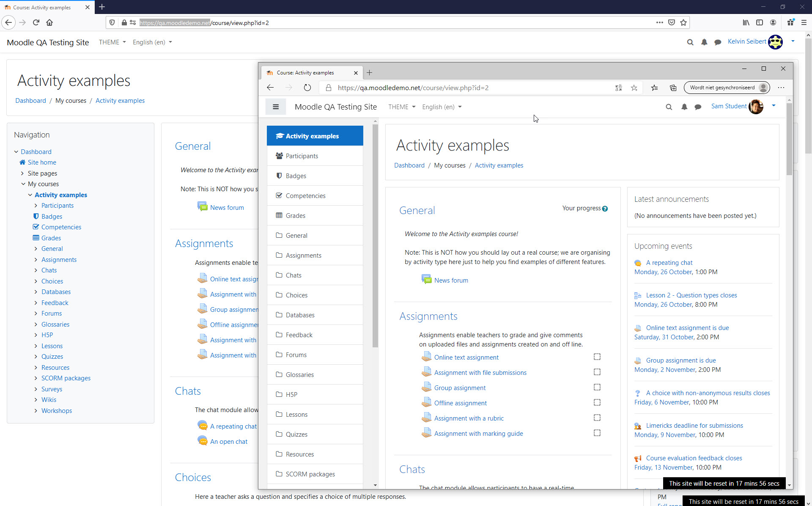812x506 pixels.
Task: Click Firefox account icon in toolbar
Action: click(773, 22)
